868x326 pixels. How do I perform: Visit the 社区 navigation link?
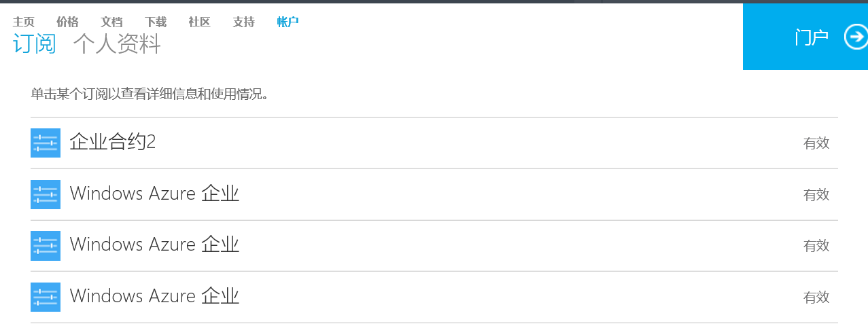(200, 22)
